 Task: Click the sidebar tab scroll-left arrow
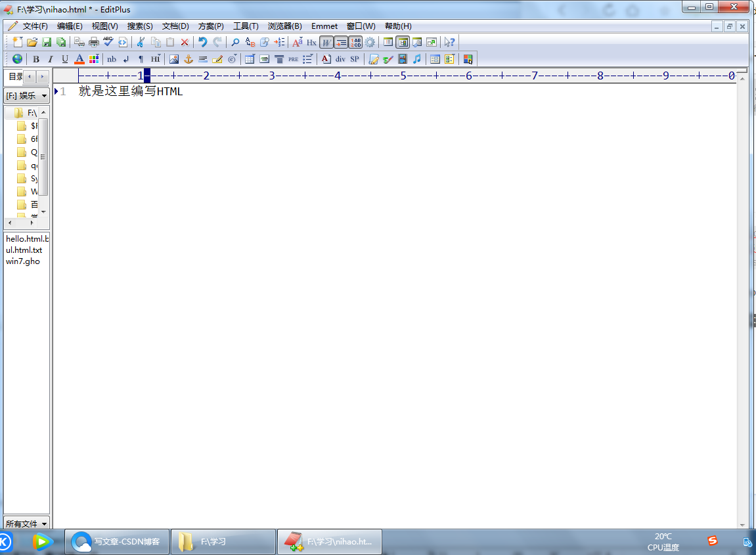point(30,76)
